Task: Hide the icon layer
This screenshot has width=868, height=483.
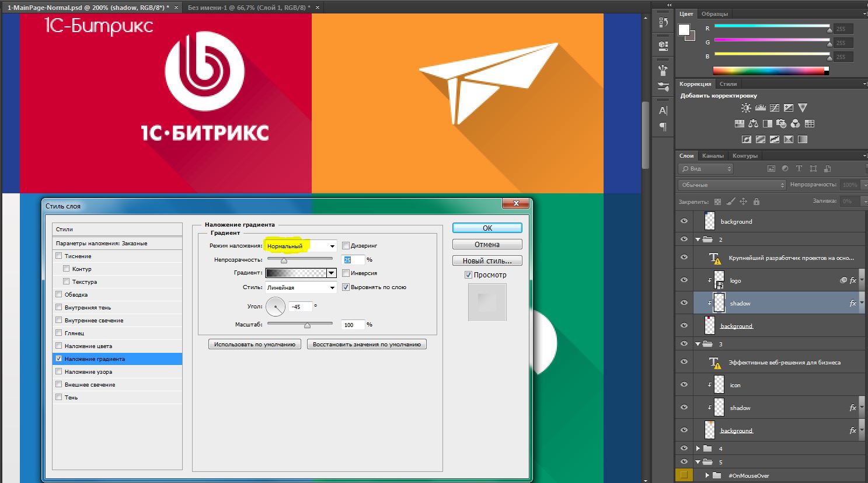Action: [x=684, y=384]
